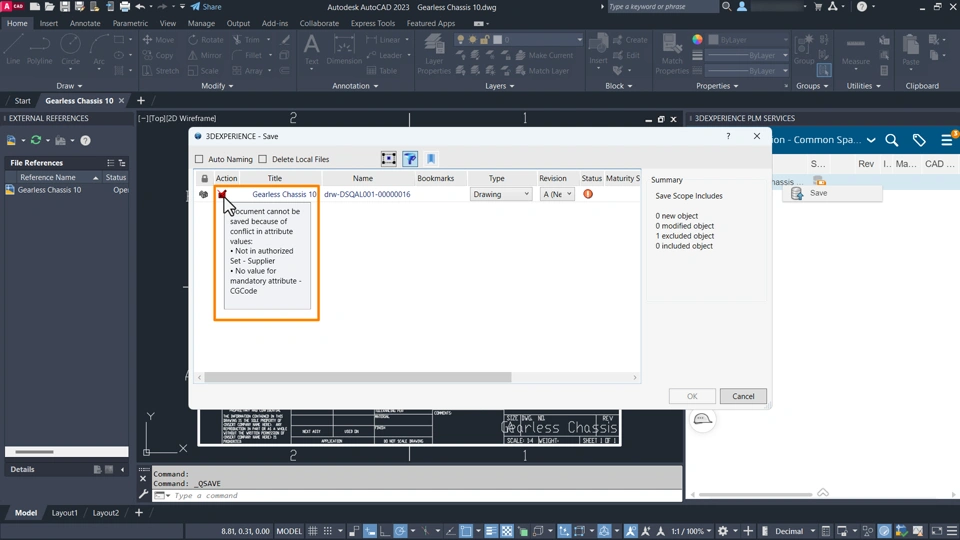This screenshot has width=960, height=540.
Task: Open Layer Properties manager
Action: coord(434,54)
